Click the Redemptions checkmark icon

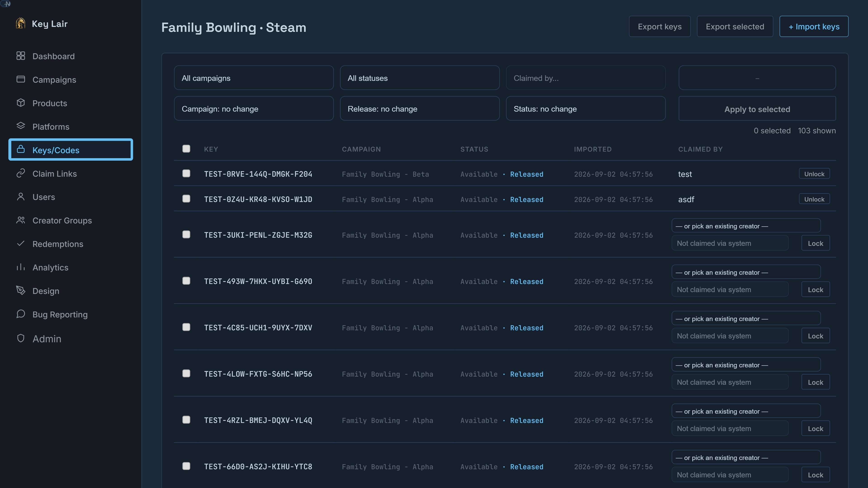(x=21, y=243)
